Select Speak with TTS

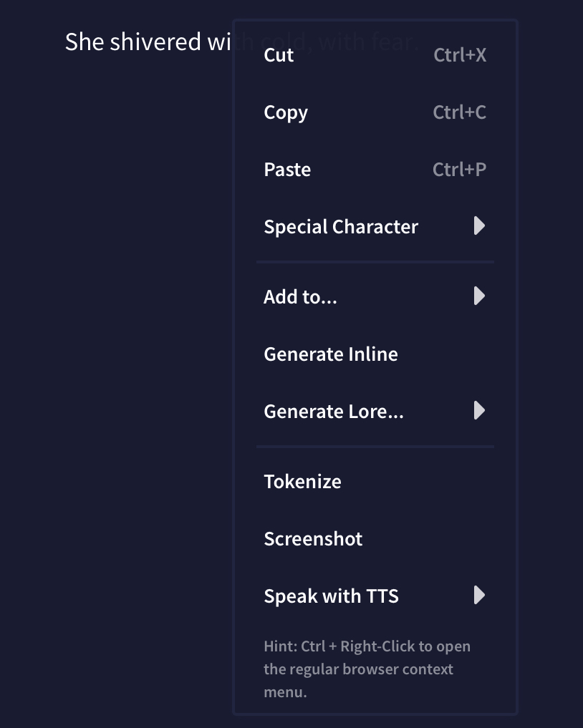[331, 596]
